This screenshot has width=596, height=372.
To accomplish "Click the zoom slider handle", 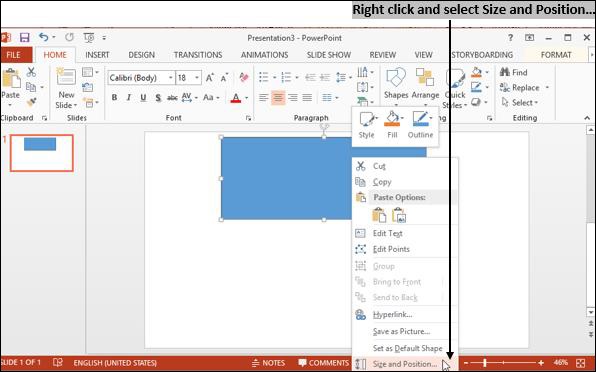I will click(485, 363).
